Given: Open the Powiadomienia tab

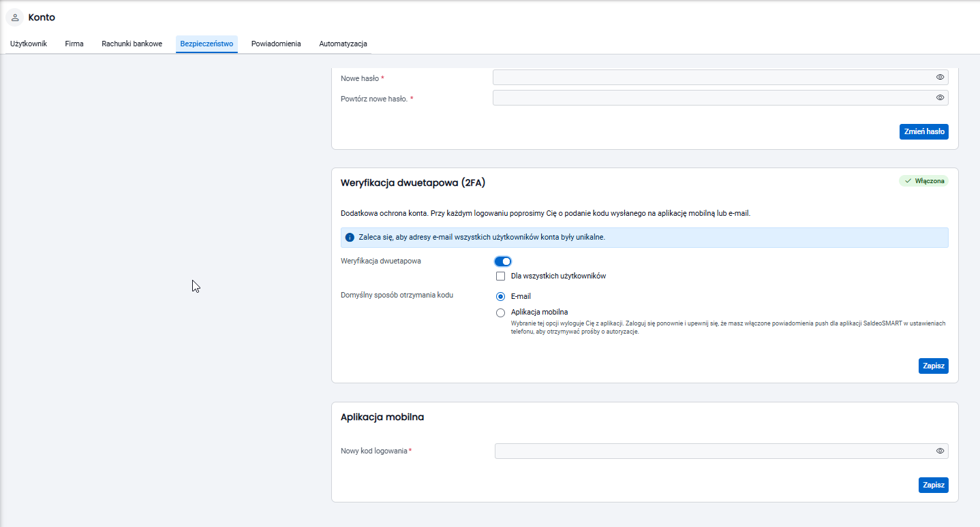Looking at the screenshot, I should [x=276, y=44].
